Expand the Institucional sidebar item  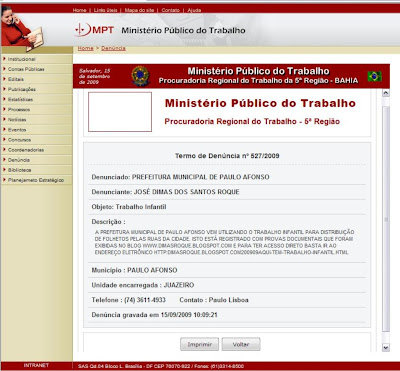[x=37, y=59]
